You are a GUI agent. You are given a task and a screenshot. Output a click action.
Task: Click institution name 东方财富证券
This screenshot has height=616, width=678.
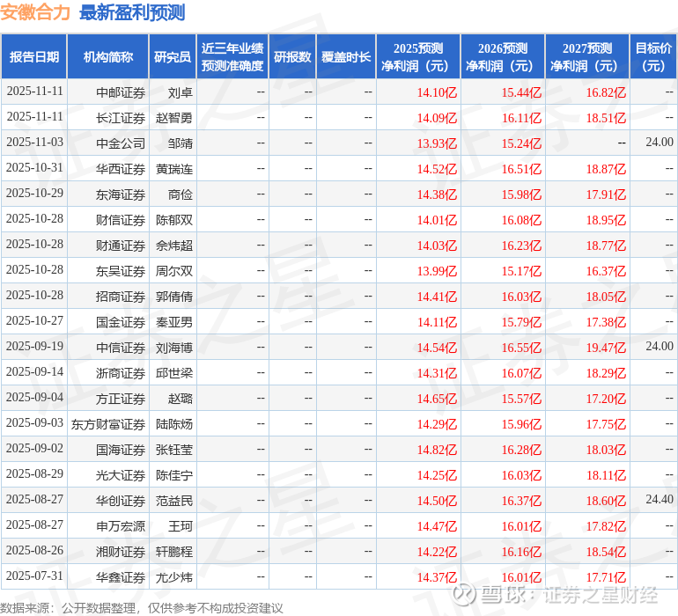(x=108, y=423)
